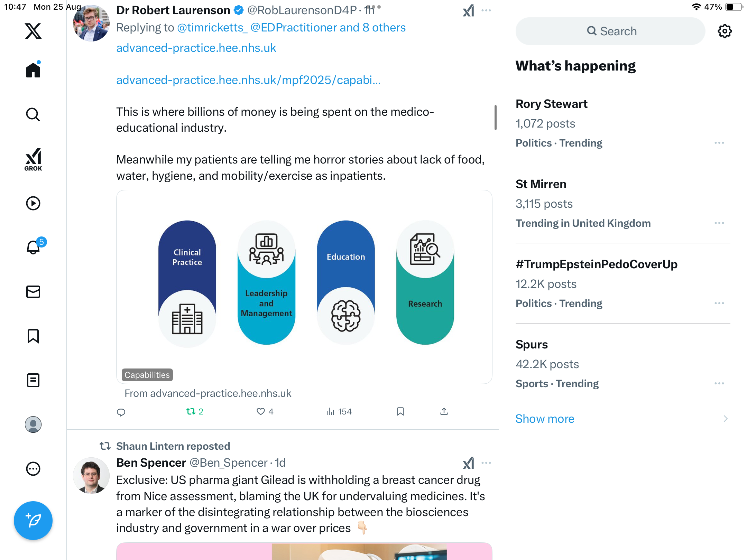Open the Lists icon in sidebar
The width and height of the screenshot is (747, 560).
(x=33, y=380)
